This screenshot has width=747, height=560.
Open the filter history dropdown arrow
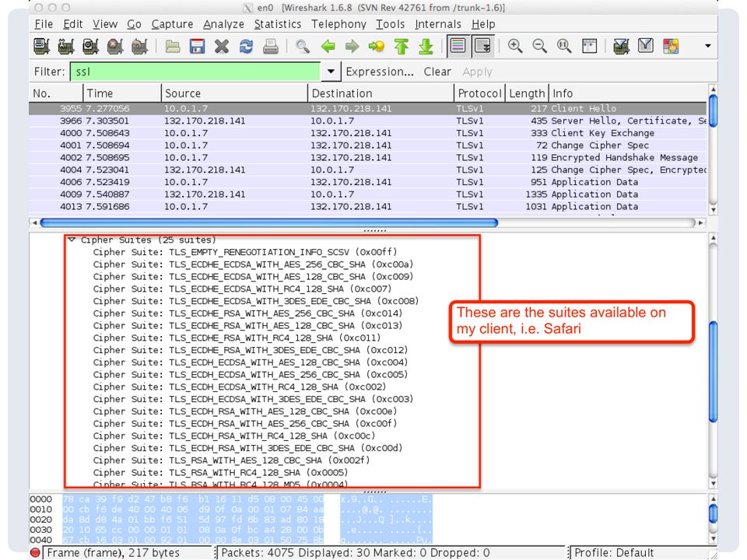click(x=331, y=72)
